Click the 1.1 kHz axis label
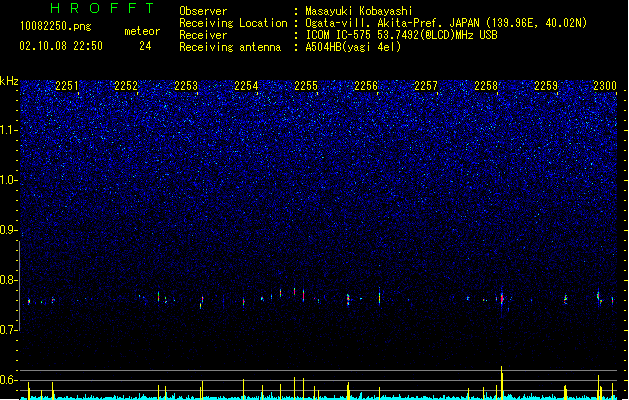This screenshot has height=400, width=629. pos(9,130)
